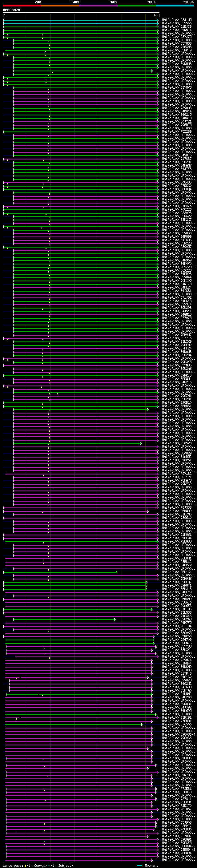Image resolution: width=197 pixels, height=868 pixels.
Task: Open the UniRef100_B6KBS1 hit
Action: [x=177, y=406]
